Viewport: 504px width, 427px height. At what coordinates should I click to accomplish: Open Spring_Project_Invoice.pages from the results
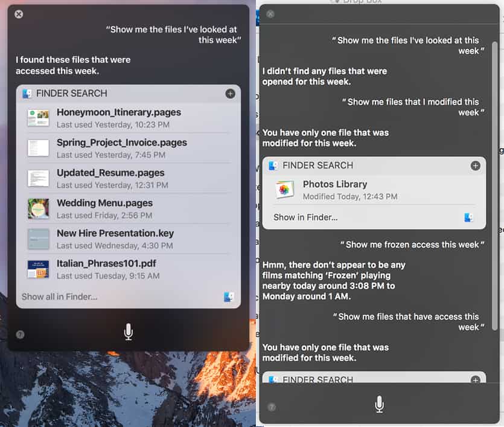click(x=121, y=143)
